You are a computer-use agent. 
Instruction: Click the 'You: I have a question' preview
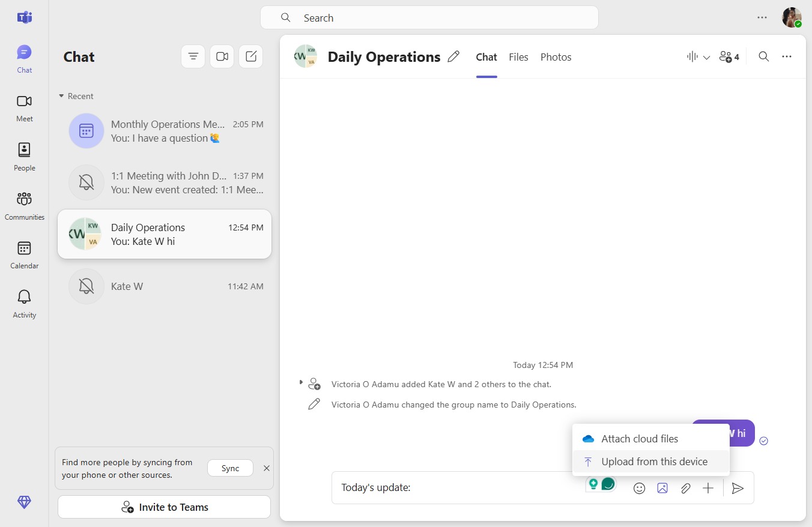(165, 138)
